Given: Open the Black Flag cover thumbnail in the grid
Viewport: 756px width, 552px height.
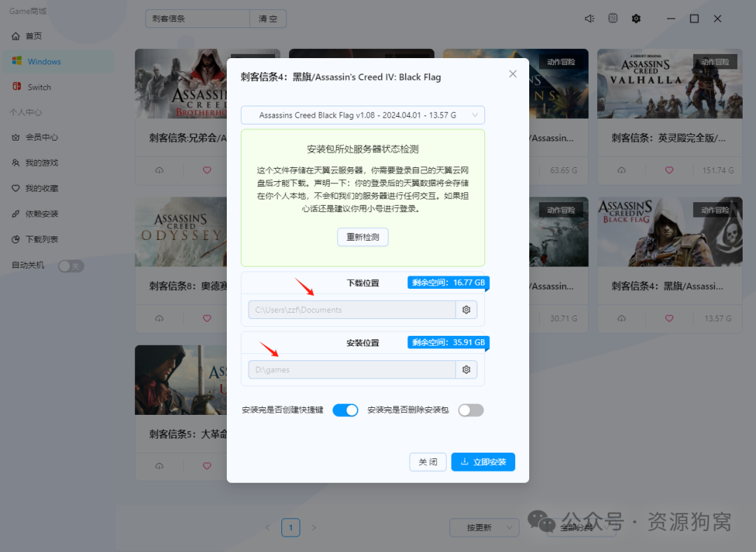Looking at the screenshot, I should pyautogui.click(x=670, y=232).
